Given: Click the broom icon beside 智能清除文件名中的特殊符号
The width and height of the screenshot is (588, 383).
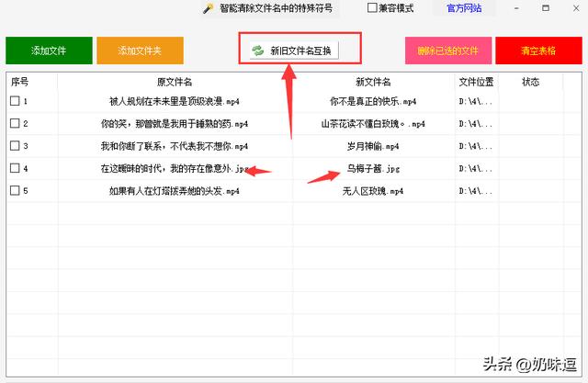Looking at the screenshot, I should (209, 8).
